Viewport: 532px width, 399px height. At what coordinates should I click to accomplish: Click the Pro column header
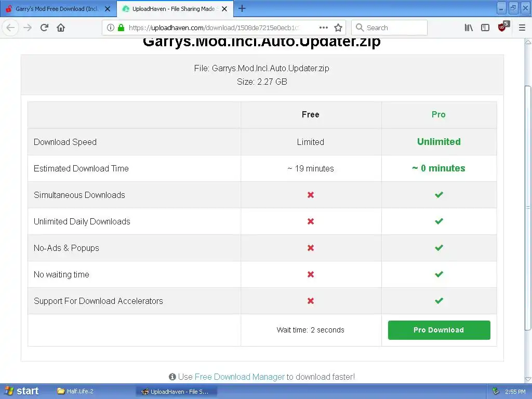438,114
